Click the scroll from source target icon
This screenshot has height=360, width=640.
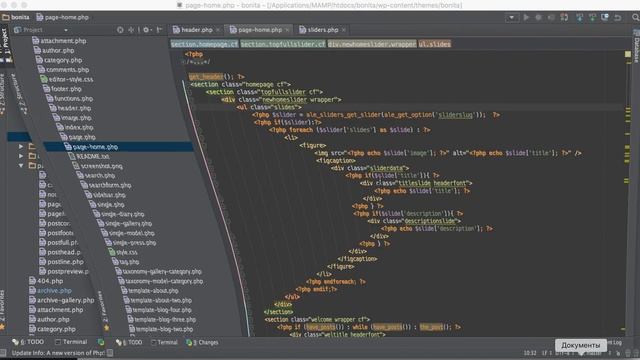(x=120, y=30)
